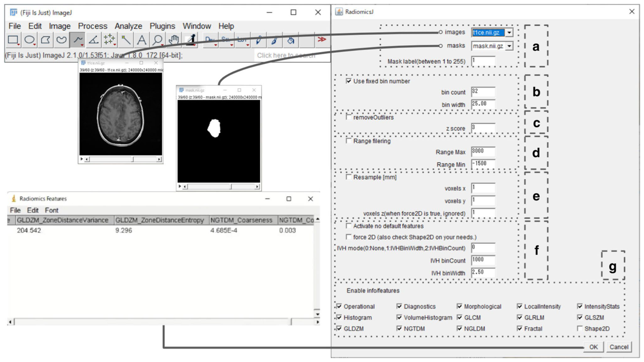This screenshot has height=362, width=644.
Task: Select the Magnifying glass tool
Action: point(158,40)
